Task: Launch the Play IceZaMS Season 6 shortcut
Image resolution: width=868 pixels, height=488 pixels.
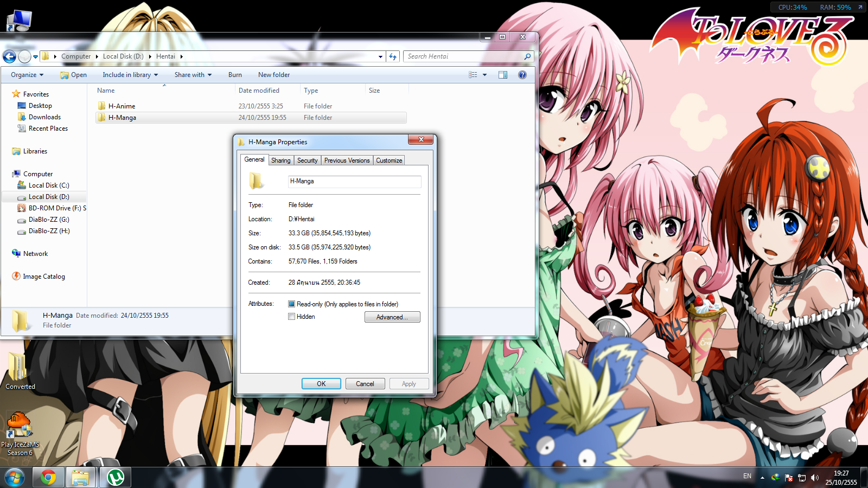Action: 20,434
